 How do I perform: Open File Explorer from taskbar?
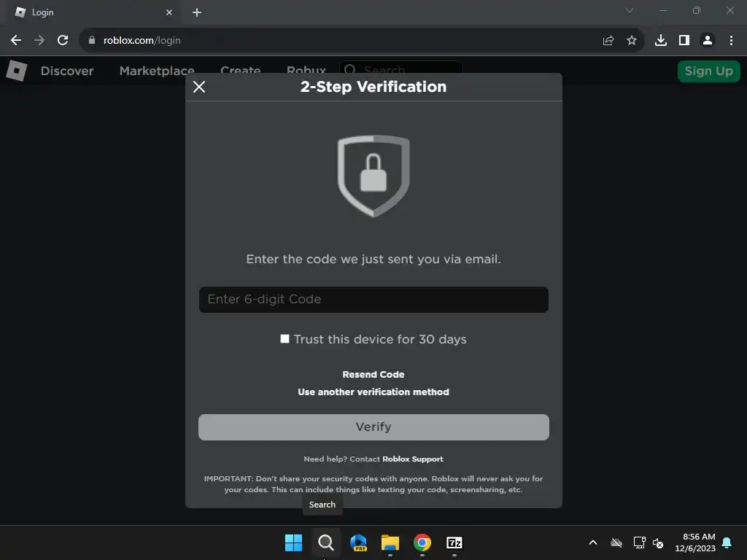[x=390, y=542]
